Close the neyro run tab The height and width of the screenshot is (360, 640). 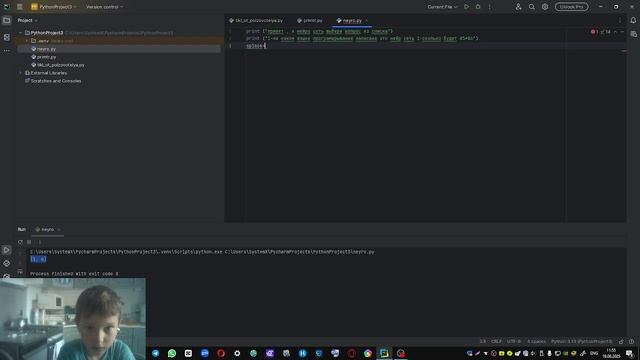[x=59, y=229]
